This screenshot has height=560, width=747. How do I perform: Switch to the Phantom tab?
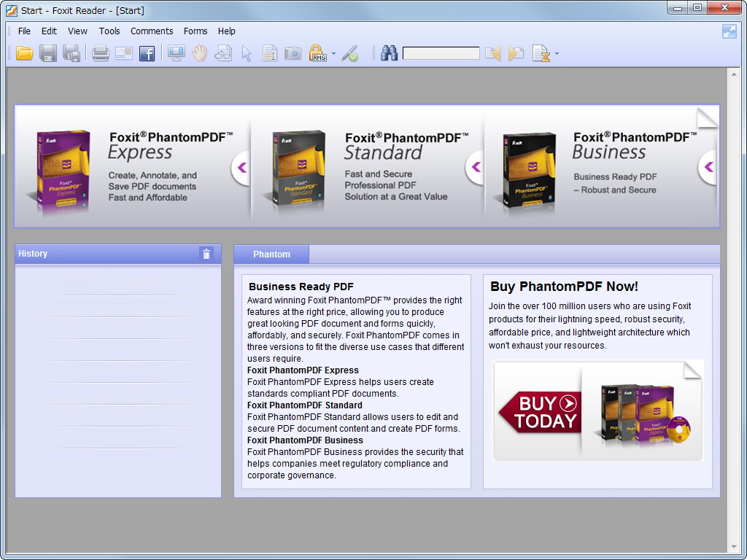click(271, 254)
